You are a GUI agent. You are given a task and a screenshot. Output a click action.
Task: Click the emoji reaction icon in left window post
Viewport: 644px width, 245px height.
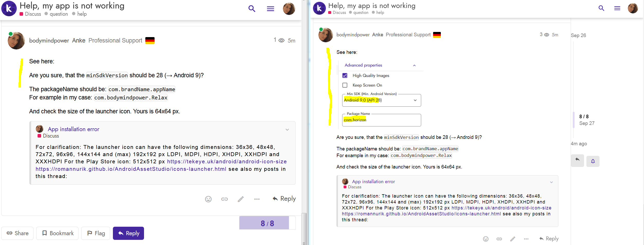point(208,199)
